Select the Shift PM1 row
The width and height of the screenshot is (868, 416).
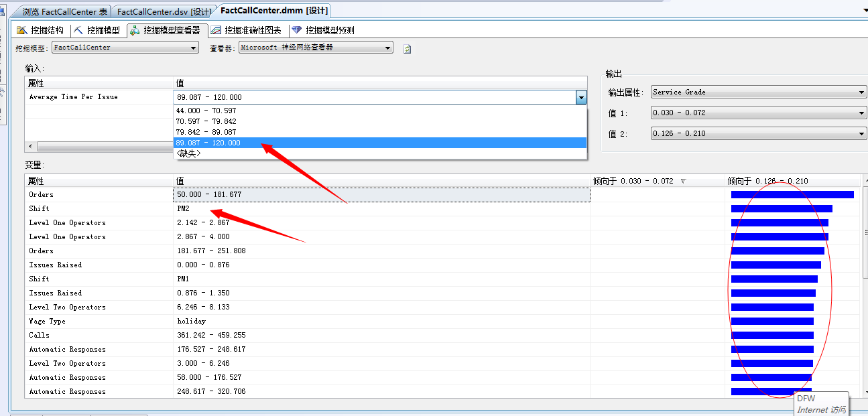coord(442,279)
